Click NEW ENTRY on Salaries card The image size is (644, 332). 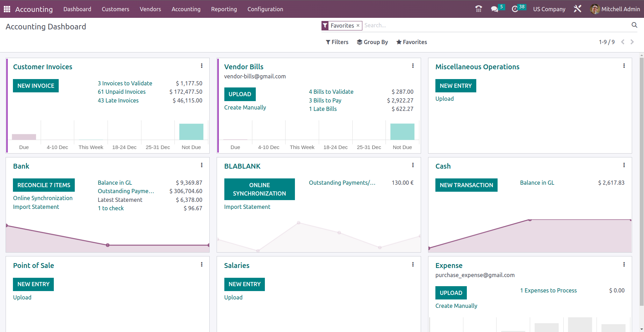[x=245, y=284]
